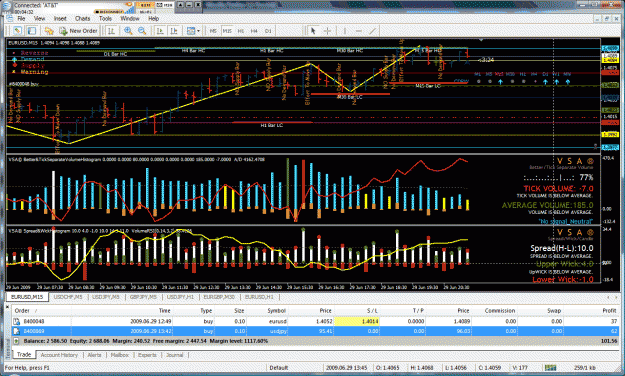625x376 pixels.
Task: Sort by the Profit column header
Action: click(609, 311)
